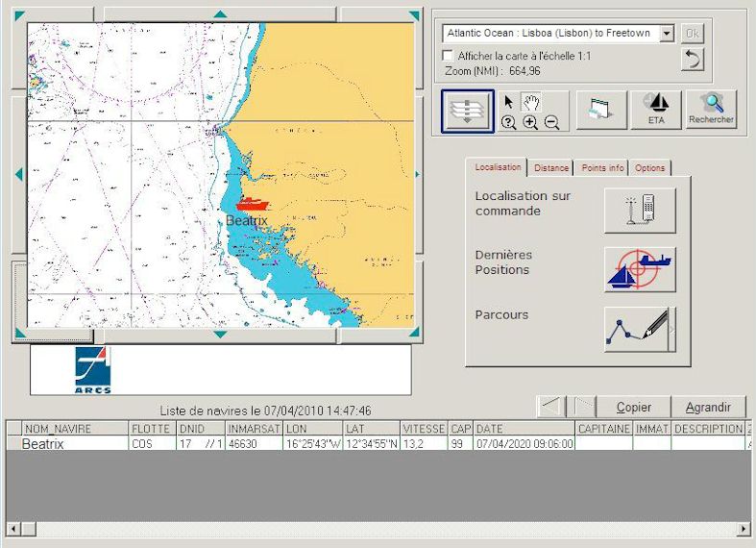Go to previous list page arrow
Image resolution: width=756 pixels, height=548 pixels.
coord(551,407)
